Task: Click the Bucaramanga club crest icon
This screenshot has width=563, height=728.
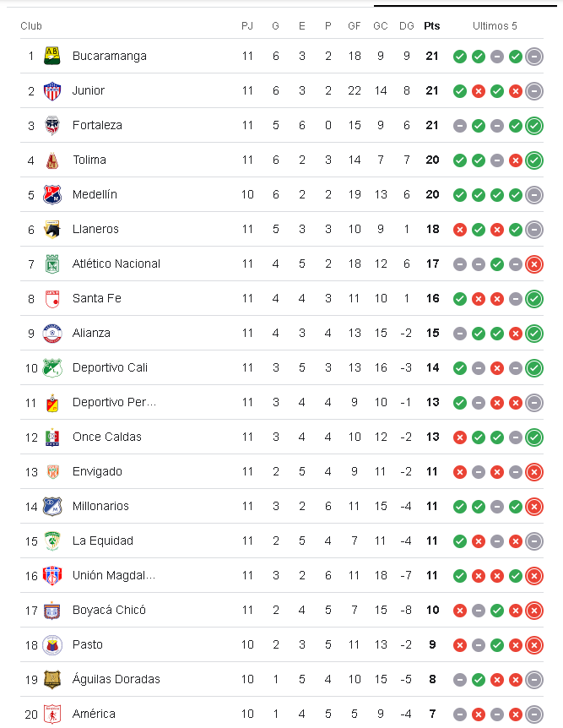Action: pos(52,56)
